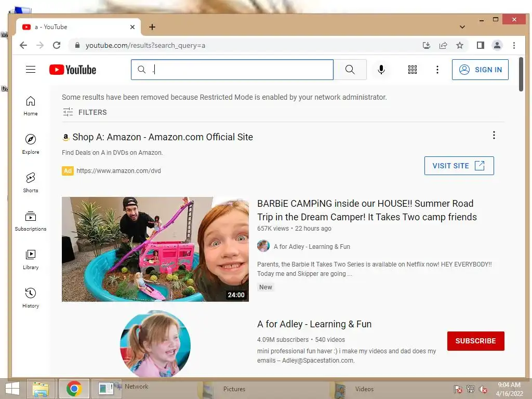The image size is (532, 399).
Task: Click the A for Adley channel avatar
Action: pos(155,344)
